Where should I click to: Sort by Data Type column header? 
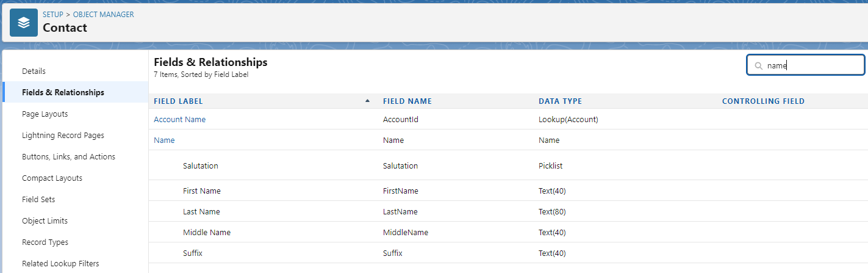pyautogui.click(x=560, y=101)
